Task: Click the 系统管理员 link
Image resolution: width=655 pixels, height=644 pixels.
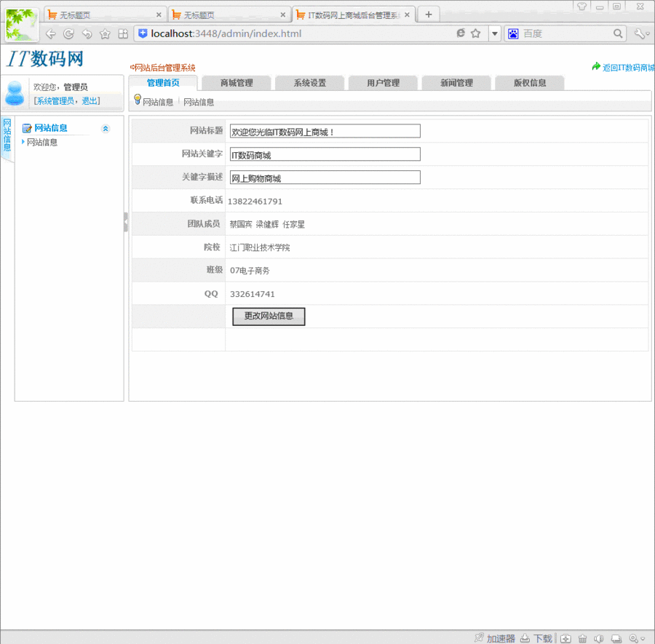Action: click(x=55, y=100)
